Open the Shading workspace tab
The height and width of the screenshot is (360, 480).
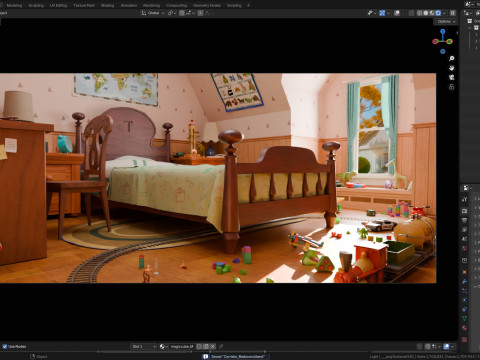click(x=107, y=5)
